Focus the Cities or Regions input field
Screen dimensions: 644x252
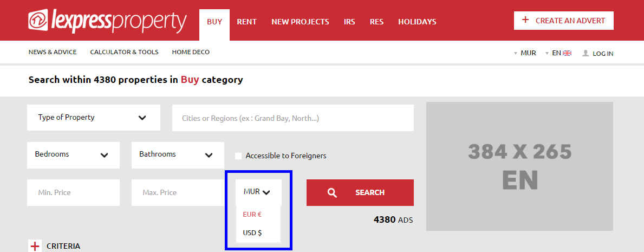pyautogui.click(x=293, y=118)
